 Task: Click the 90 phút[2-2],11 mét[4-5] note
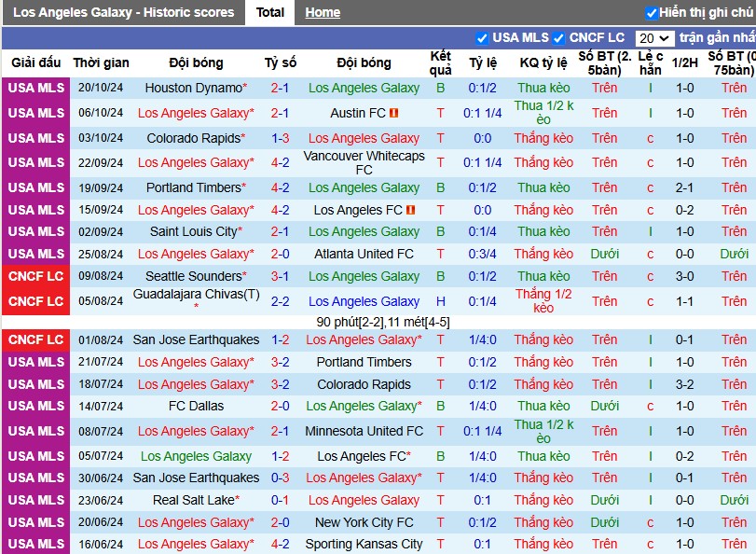[383, 322]
